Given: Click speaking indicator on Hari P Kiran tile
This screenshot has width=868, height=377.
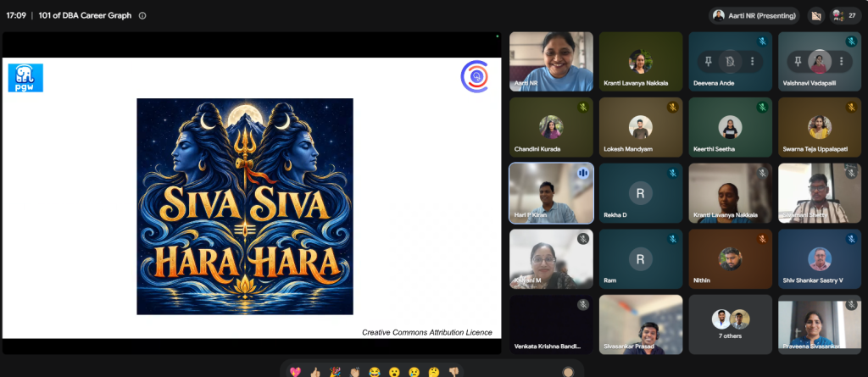Looking at the screenshot, I should click(x=582, y=174).
